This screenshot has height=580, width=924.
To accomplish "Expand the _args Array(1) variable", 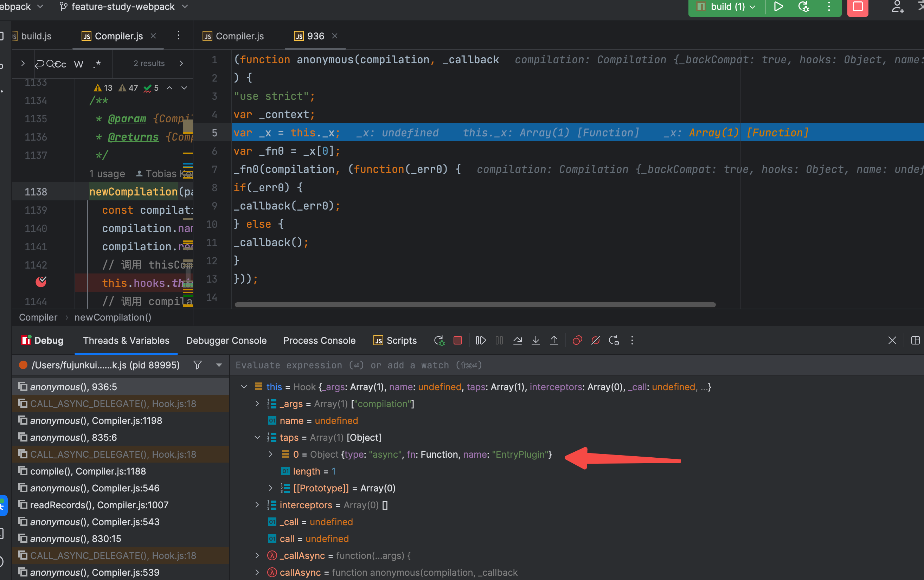I will pos(257,404).
